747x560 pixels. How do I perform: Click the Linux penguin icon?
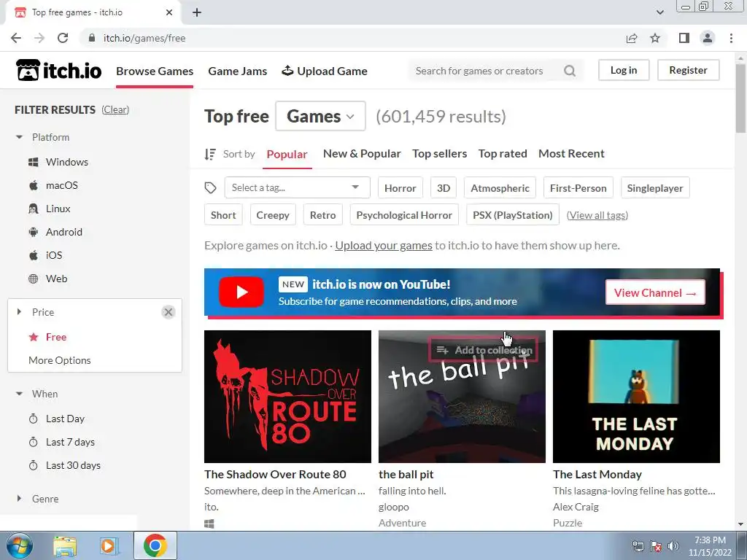pyautogui.click(x=34, y=209)
